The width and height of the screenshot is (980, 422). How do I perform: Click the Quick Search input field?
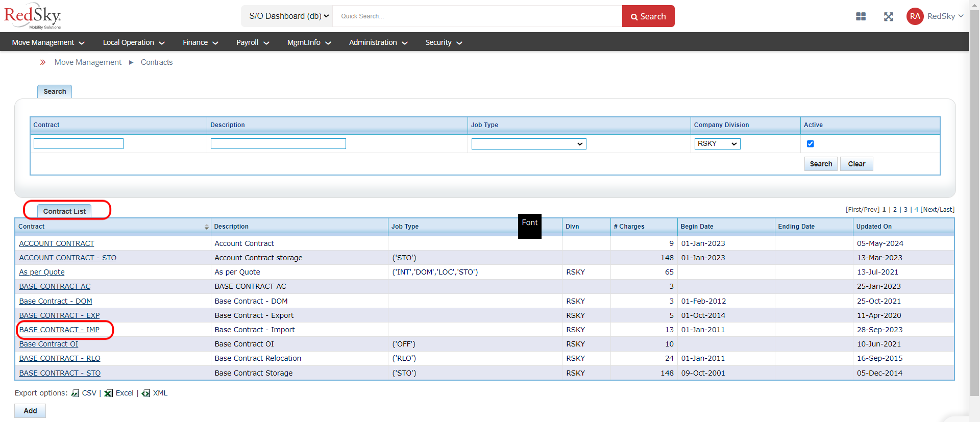[x=477, y=16]
